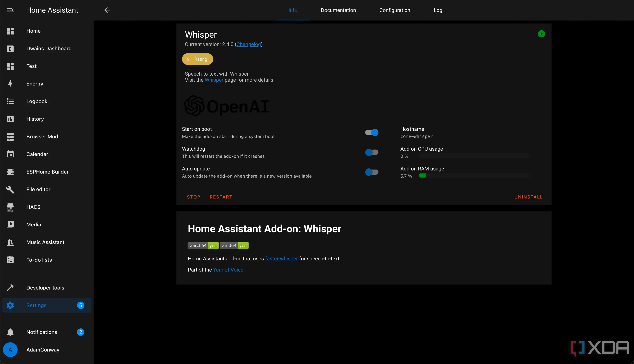Screen dimensions: 634x364
Task: Open the To-do lists clipboard icon
Action: [x=10, y=260]
